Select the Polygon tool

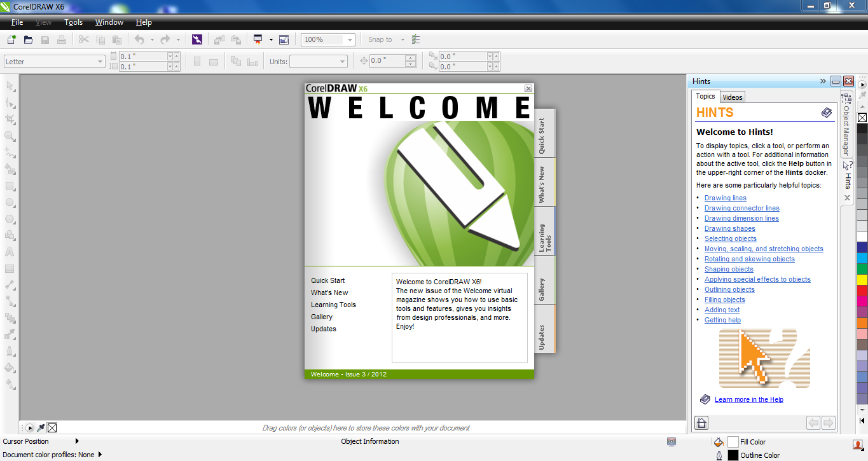[x=10, y=219]
